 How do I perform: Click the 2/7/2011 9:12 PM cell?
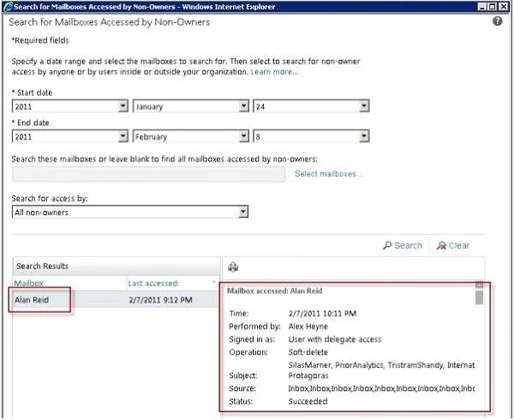pyautogui.click(x=161, y=300)
